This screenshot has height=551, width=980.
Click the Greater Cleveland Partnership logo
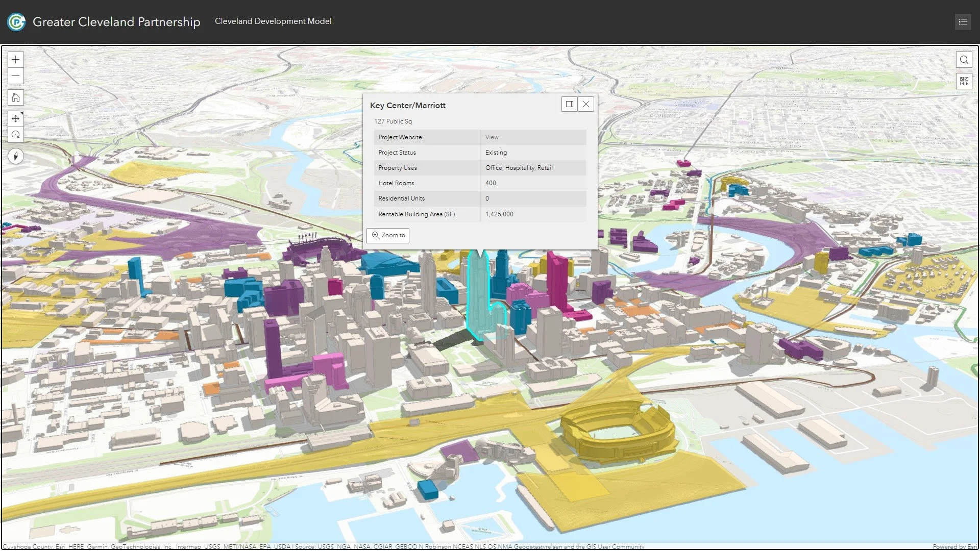tap(16, 21)
